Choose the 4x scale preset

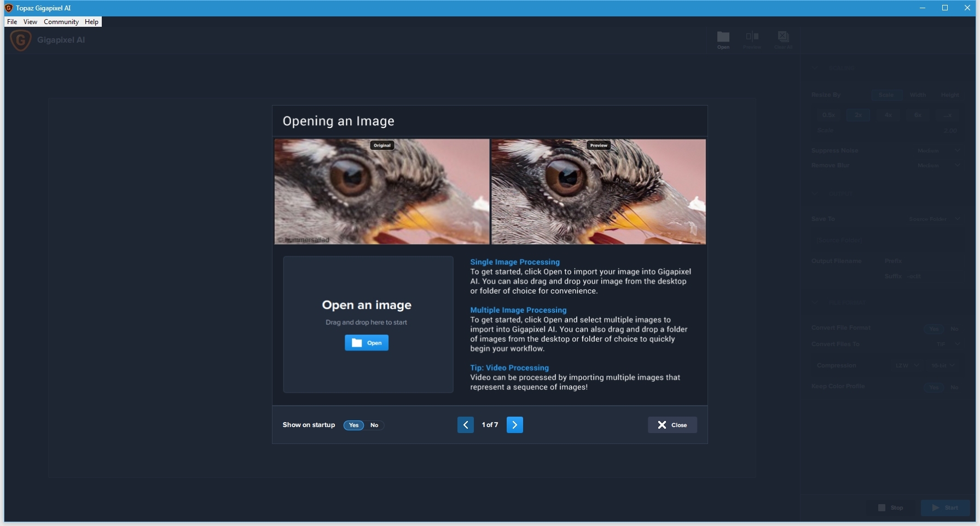pos(888,115)
